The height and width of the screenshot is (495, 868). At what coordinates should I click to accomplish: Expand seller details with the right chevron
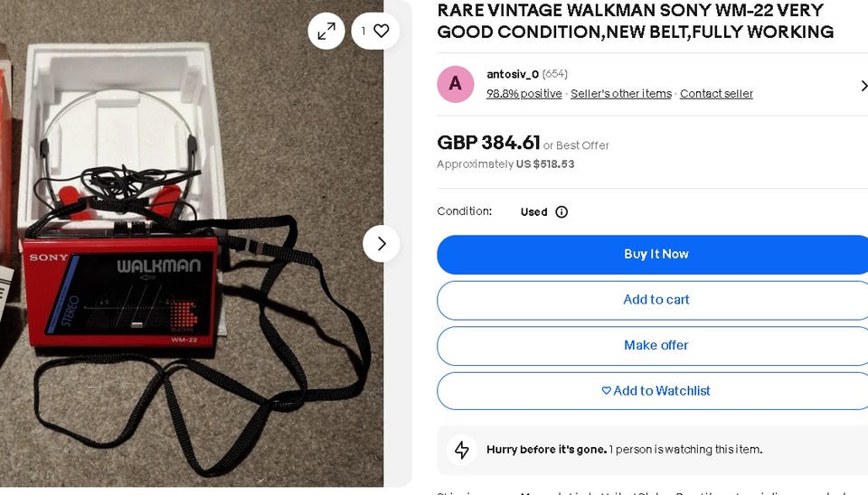click(863, 86)
